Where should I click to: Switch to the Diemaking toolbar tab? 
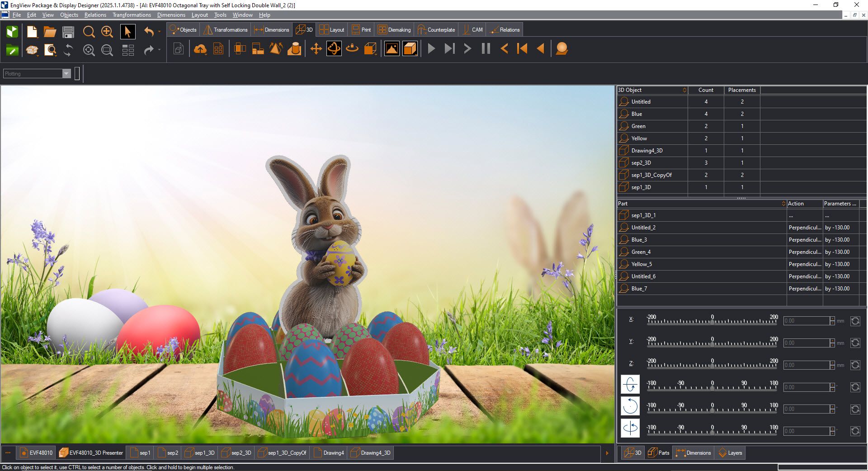coord(394,30)
